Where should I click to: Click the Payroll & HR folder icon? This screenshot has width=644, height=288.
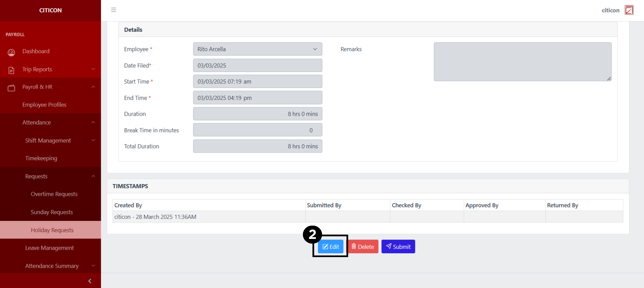11,88
